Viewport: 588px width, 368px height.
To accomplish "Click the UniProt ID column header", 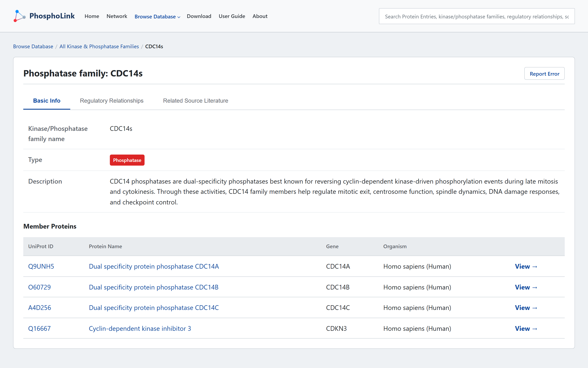I will 41,246.
